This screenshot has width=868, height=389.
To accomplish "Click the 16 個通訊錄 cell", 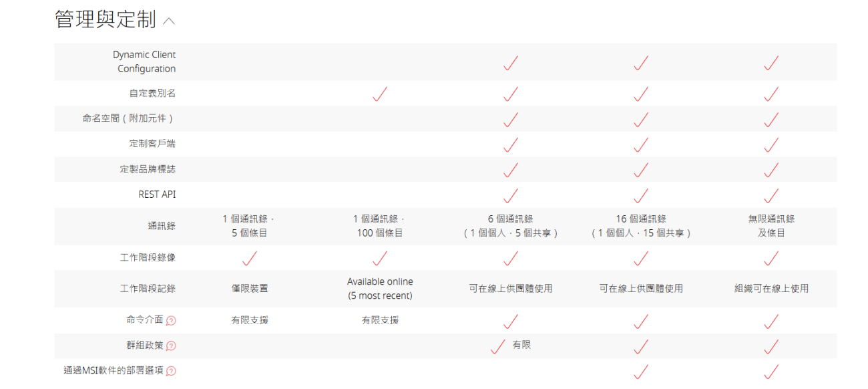I will [641, 226].
